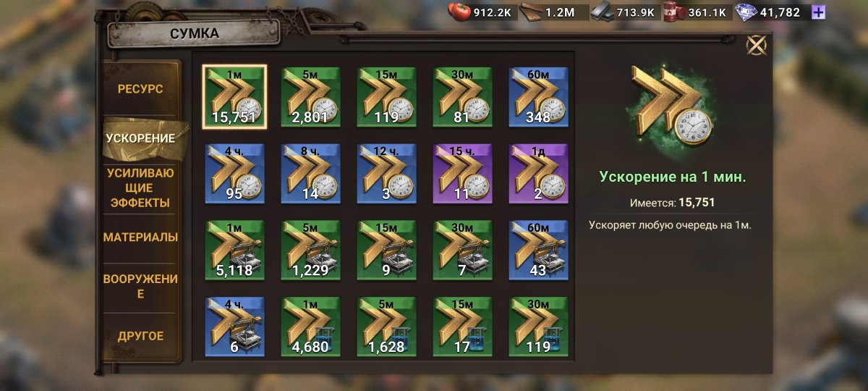Screen dimensions: 868x391
Task: Pick the purple 1д speedup item
Action: [x=539, y=173]
